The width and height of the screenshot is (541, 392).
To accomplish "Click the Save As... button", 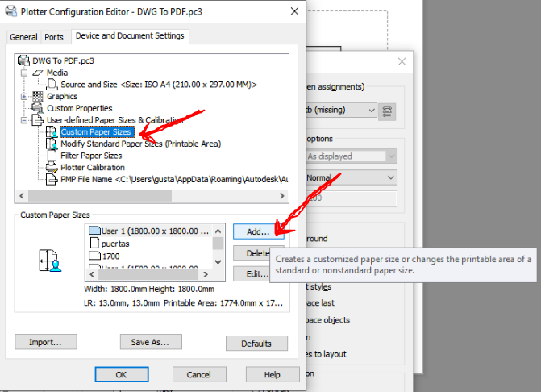I will click(x=151, y=342).
